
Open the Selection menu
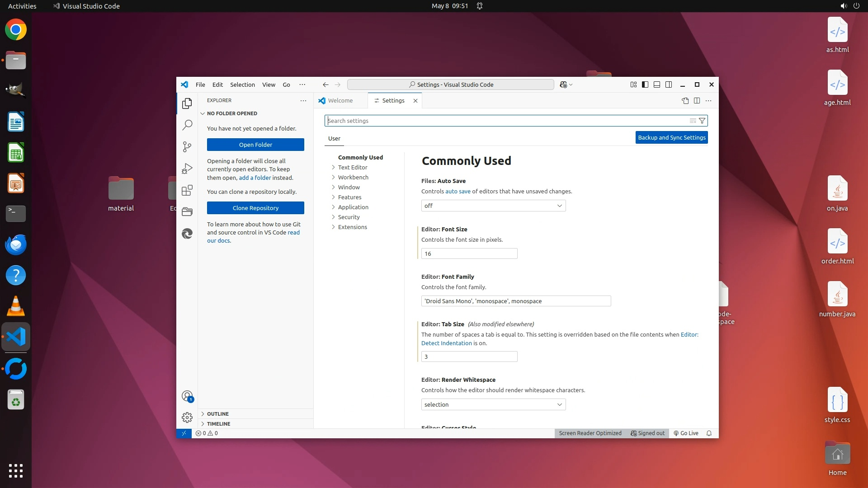(x=242, y=84)
